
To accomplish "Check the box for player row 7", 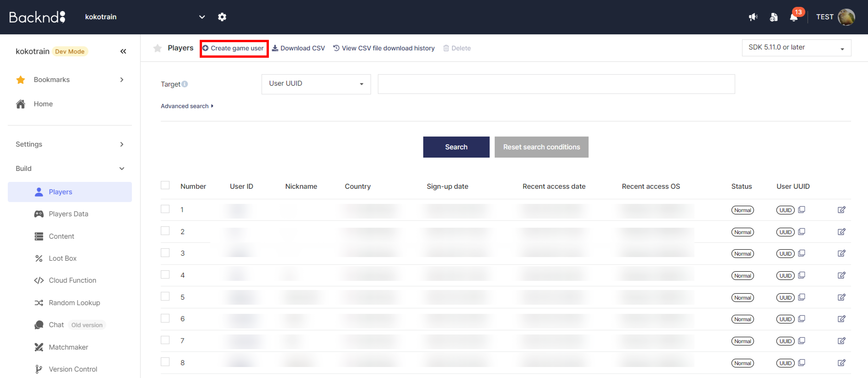I will [x=165, y=340].
